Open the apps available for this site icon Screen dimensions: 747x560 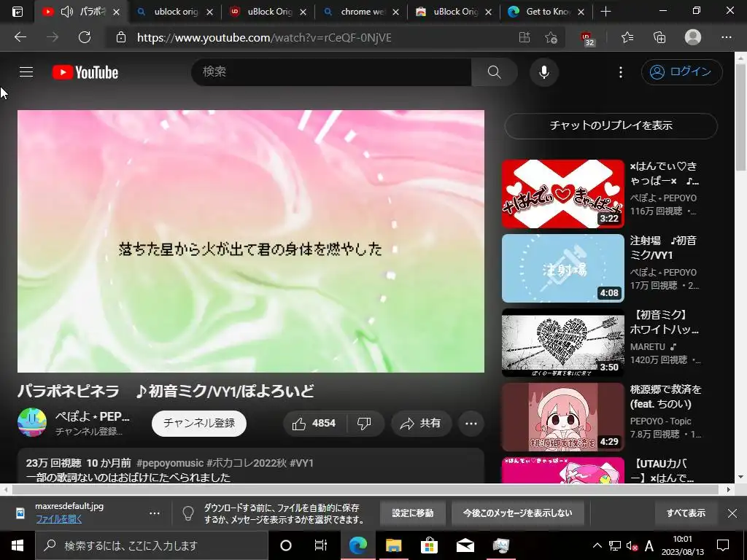click(525, 37)
